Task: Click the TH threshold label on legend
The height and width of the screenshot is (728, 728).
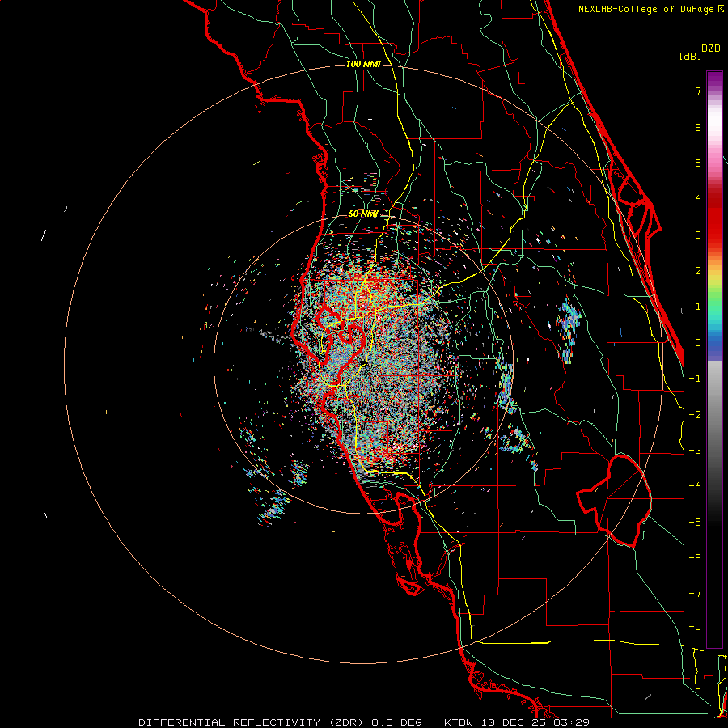Action: 695,630
